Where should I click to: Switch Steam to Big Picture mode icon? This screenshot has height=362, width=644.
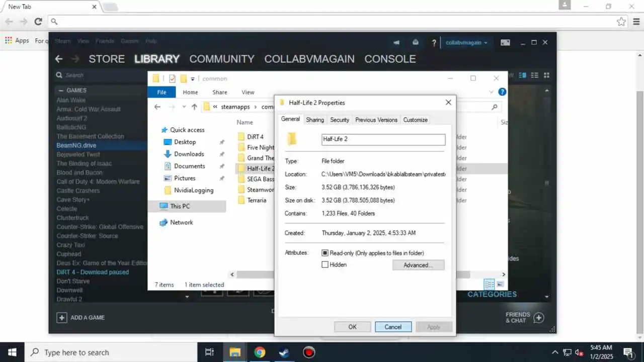505,43
